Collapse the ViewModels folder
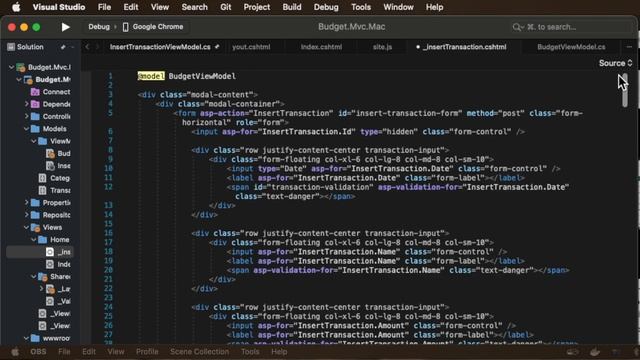Viewport: 640px width, 360px height. click(x=34, y=141)
